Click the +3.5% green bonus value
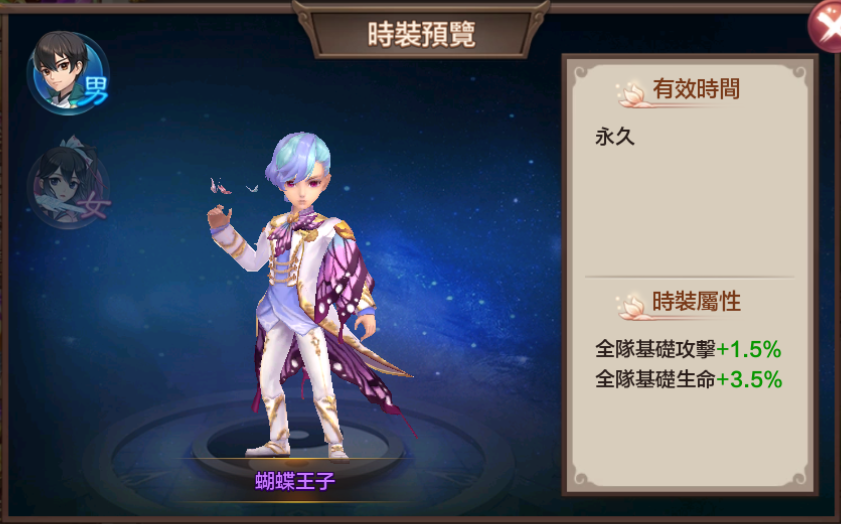 (749, 380)
